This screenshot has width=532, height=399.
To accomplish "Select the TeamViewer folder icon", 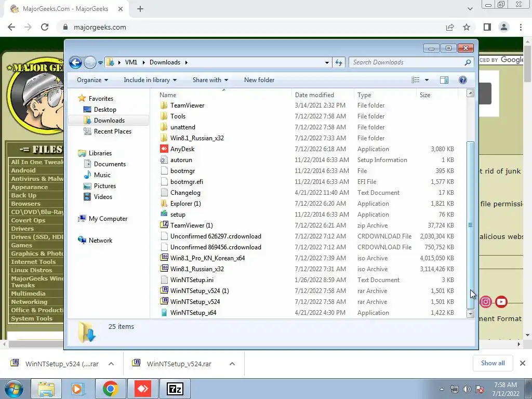I will 164,105.
